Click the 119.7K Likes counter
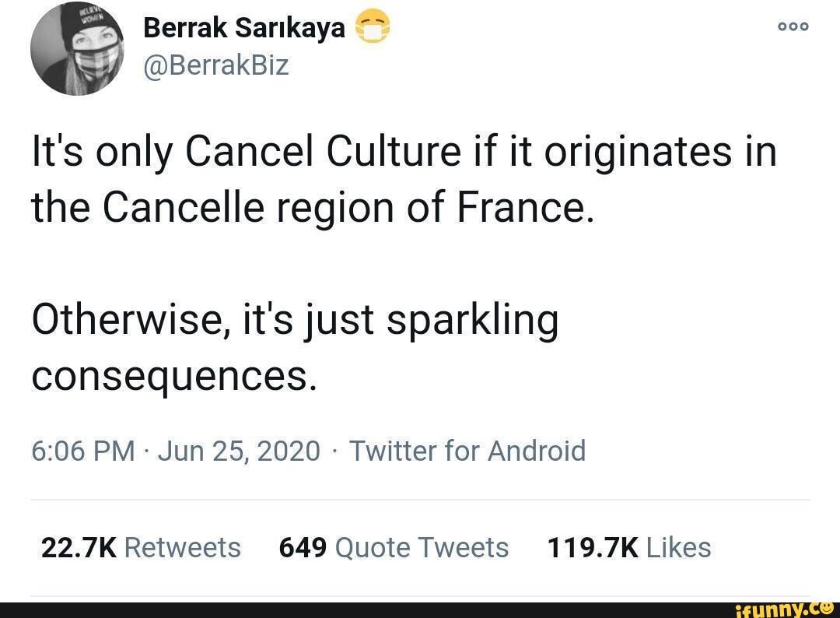840x618 pixels. [x=628, y=547]
